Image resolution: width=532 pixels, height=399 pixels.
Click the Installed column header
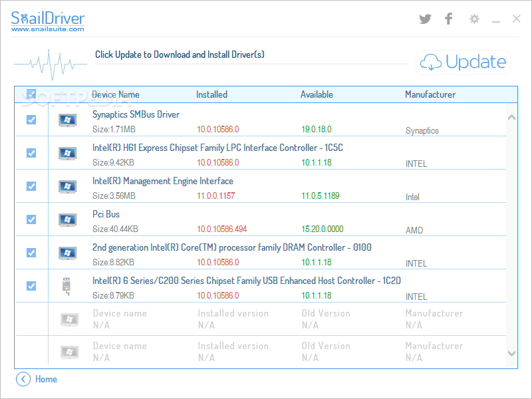coord(211,94)
